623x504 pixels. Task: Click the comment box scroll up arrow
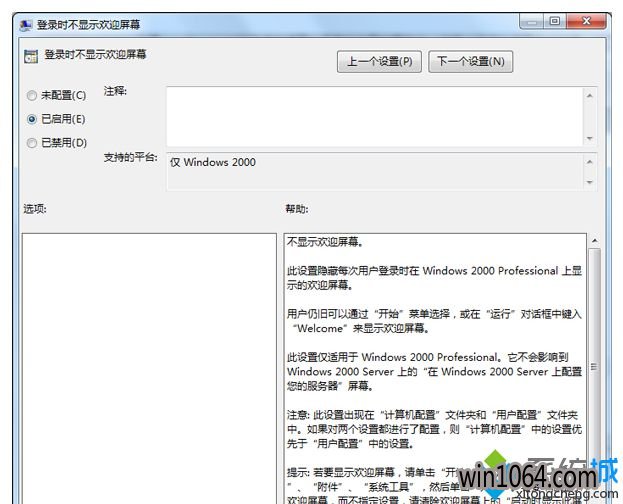(590, 96)
